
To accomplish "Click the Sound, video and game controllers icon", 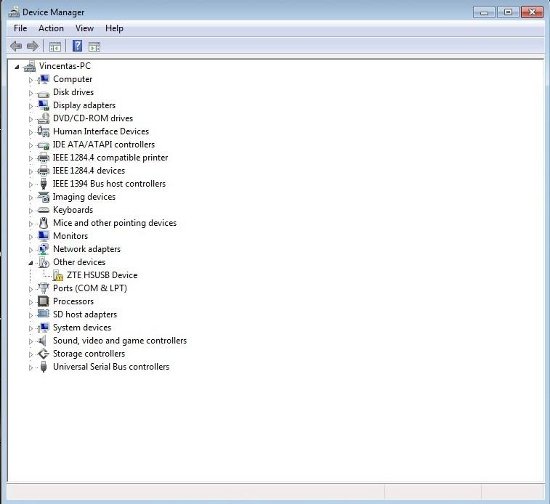I will [42, 341].
